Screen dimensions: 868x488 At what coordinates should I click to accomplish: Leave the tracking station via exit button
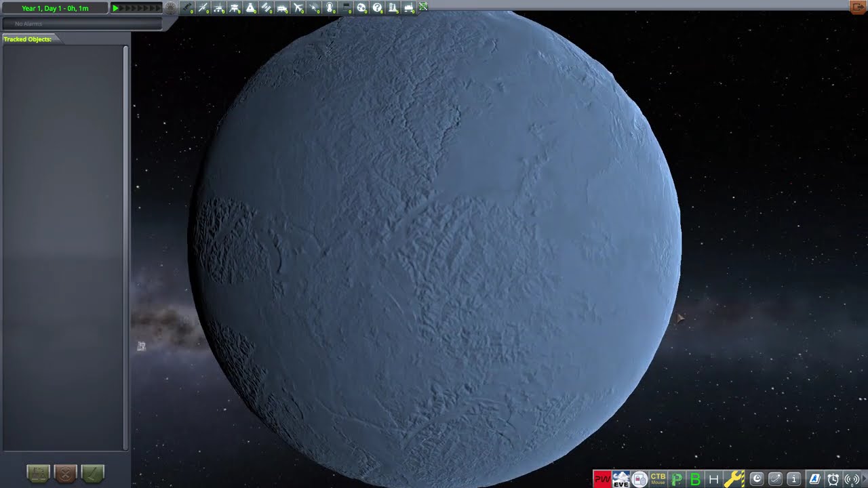pyautogui.click(x=858, y=7)
